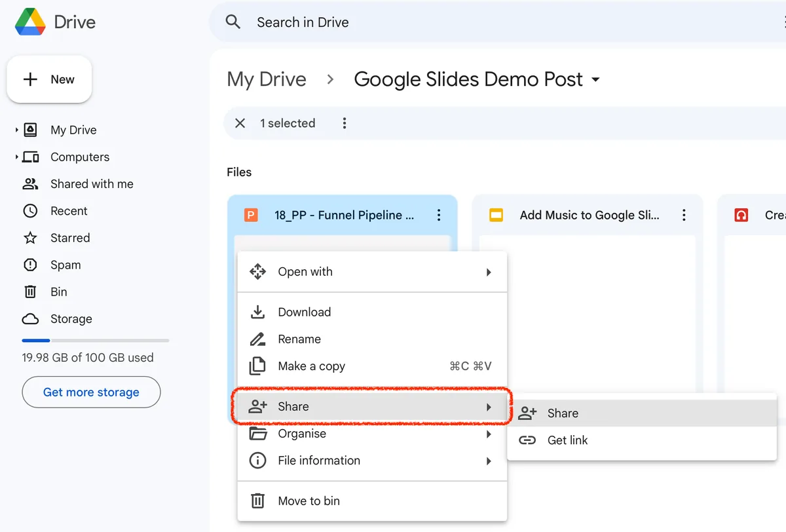This screenshot has height=532, width=786.
Task: Open Add Music to Google Slides thumbnail
Action: click(587, 313)
